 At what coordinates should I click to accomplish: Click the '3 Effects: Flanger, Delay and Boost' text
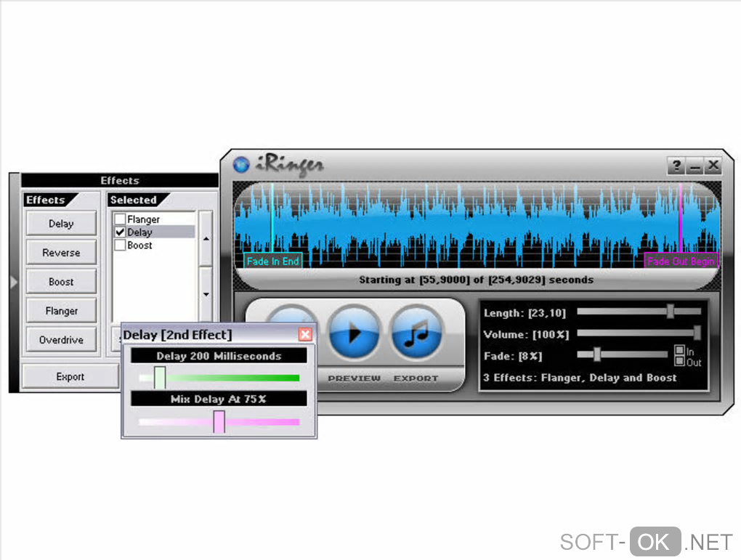coord(580,378)
